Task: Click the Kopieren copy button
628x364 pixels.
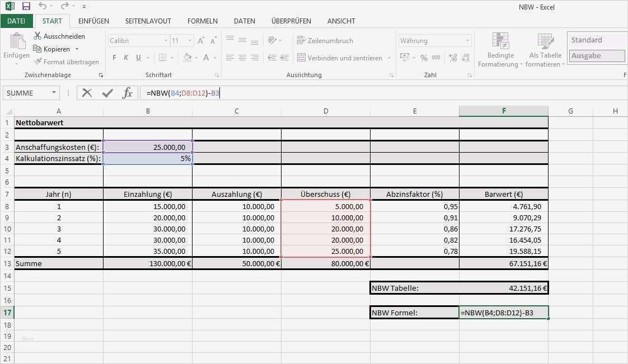Action: (52, 49)
